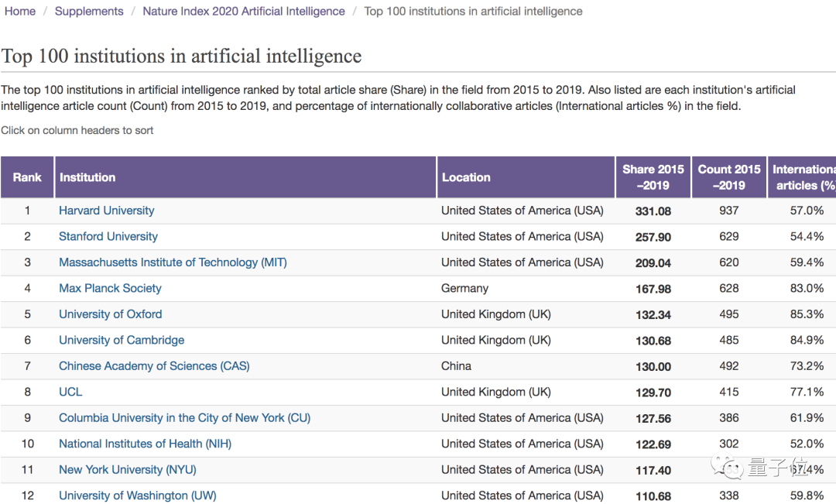Open the Harvard University link
The width and height of the screenshot is (836, 504).
tap(107, 211)
